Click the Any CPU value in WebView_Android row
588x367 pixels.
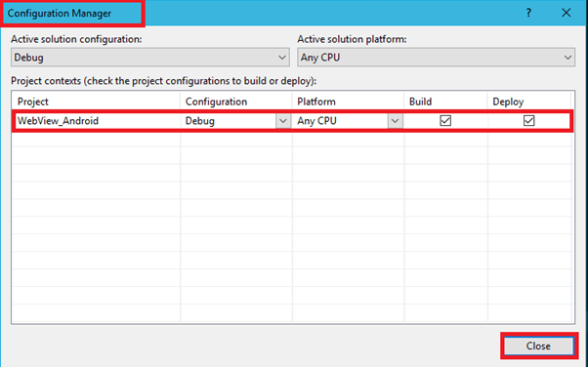[316, 121]
